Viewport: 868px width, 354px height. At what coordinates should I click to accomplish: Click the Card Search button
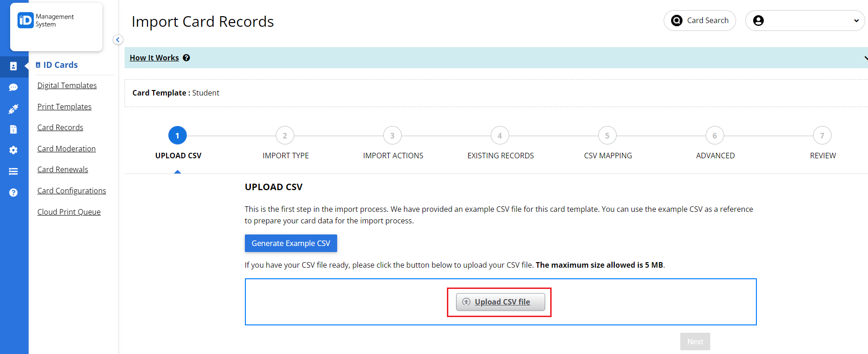pyautogui.click(x=700, y=20)
